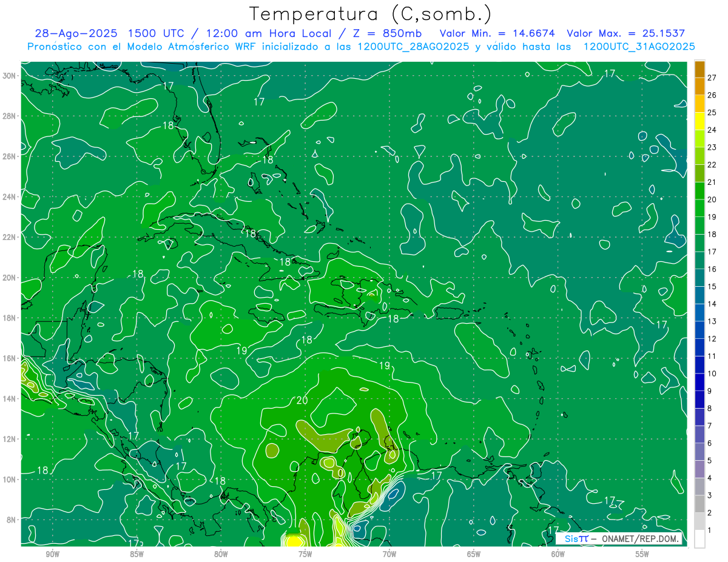Click the "24N" latitude axis label
Image resolution: width=728 pixels, height=562 pixels.
9,197
